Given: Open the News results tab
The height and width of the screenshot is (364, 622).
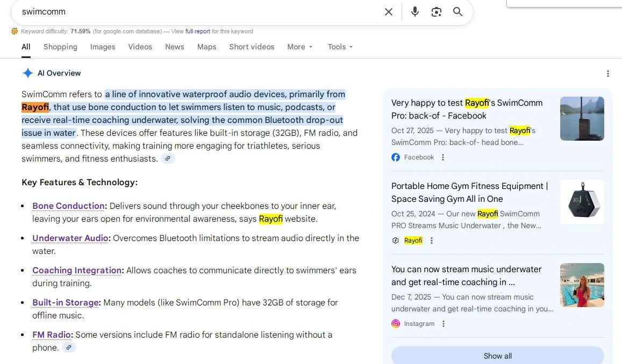Looking at the screenshot, I should (x=174, y=47).
